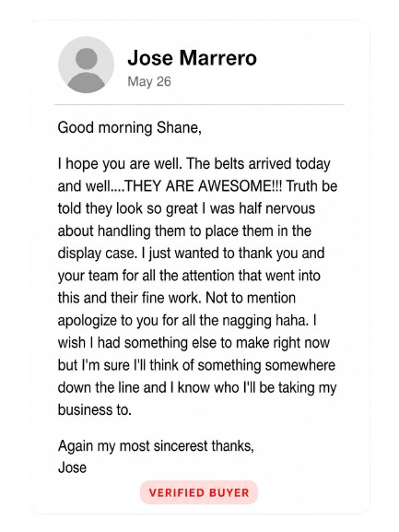
Task: Click the May 26 review date
Action: (149, 82)
